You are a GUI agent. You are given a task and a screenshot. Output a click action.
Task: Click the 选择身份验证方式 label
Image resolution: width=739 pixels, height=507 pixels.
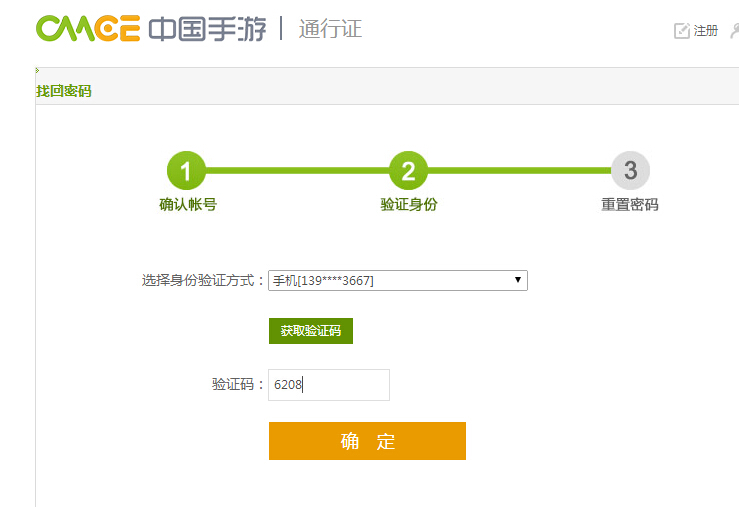[x=202, y=280]
